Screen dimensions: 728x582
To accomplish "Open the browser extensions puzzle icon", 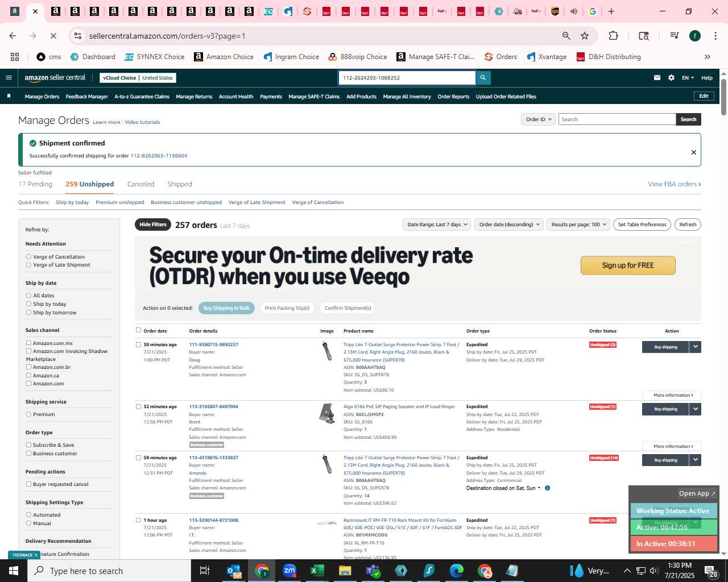I will click(613, 36).
